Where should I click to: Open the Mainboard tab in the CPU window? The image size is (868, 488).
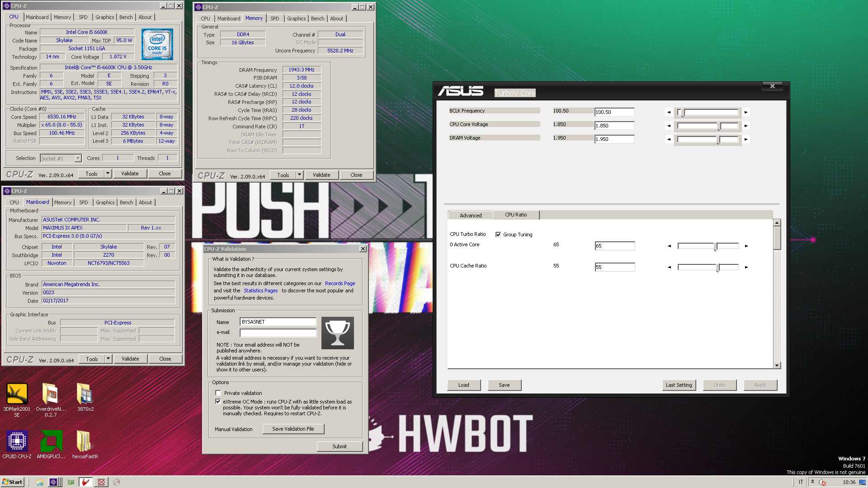[x=37, y=17]
